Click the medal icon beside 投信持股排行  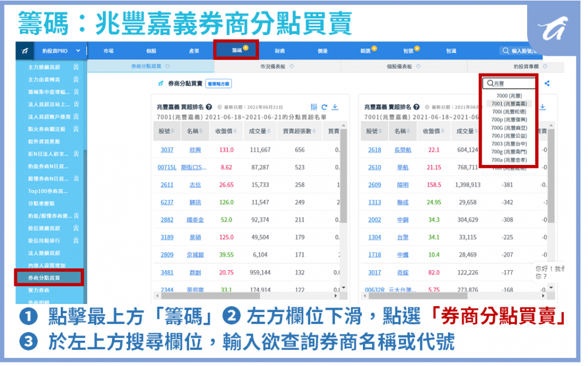76,240
